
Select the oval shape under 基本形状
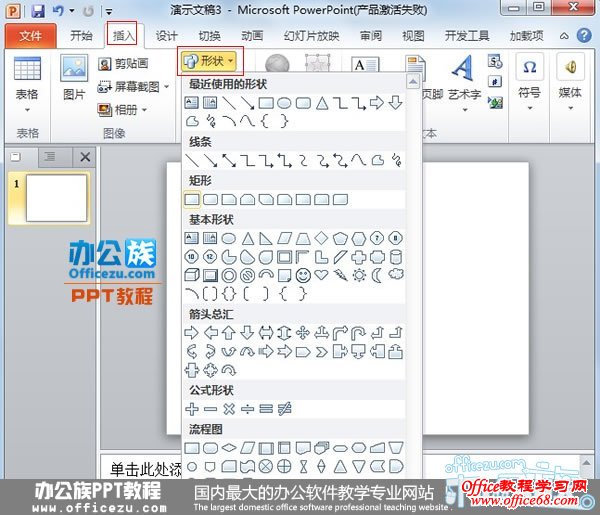click(229, 239)
